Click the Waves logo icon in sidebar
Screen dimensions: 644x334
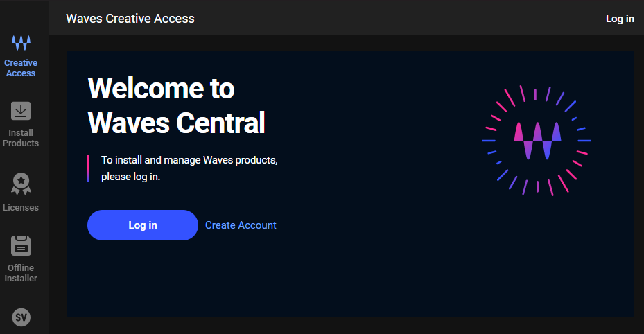click(x=21, y=43)
